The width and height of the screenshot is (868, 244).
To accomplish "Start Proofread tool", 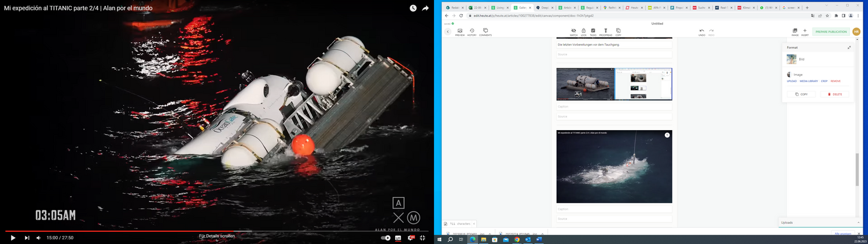I will 605,32.
